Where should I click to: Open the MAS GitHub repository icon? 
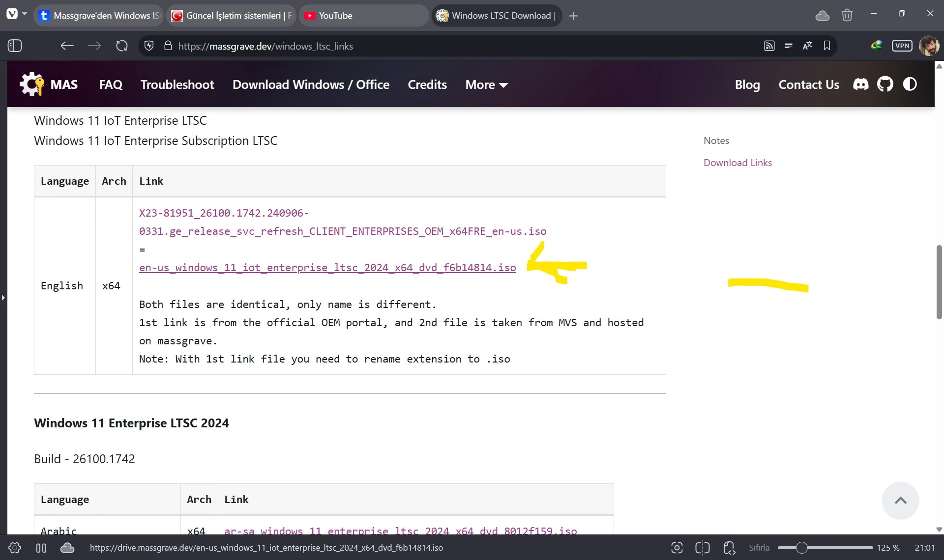click(885, 84)
